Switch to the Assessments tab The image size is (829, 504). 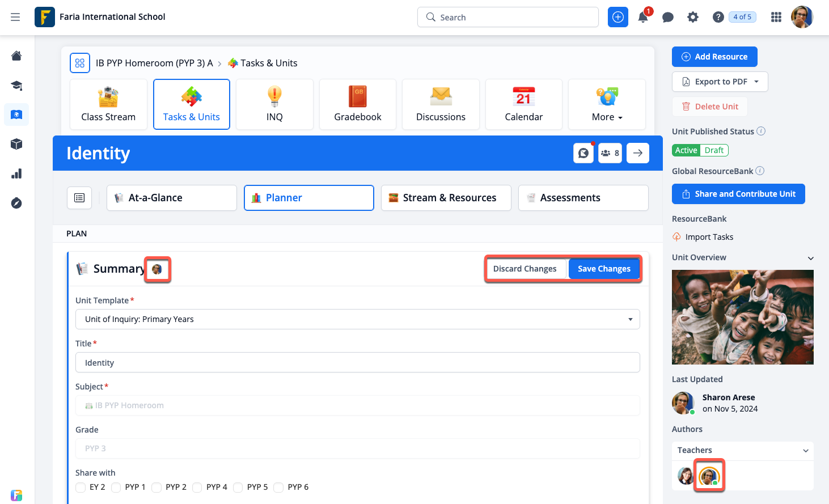[x=583, y=198]
